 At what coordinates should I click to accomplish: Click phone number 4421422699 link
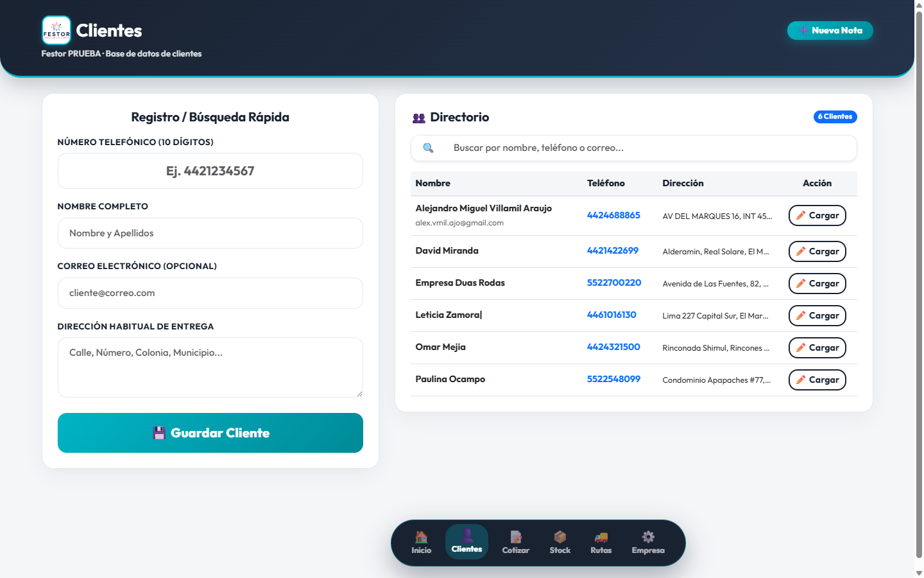click(x=613, y=250)
